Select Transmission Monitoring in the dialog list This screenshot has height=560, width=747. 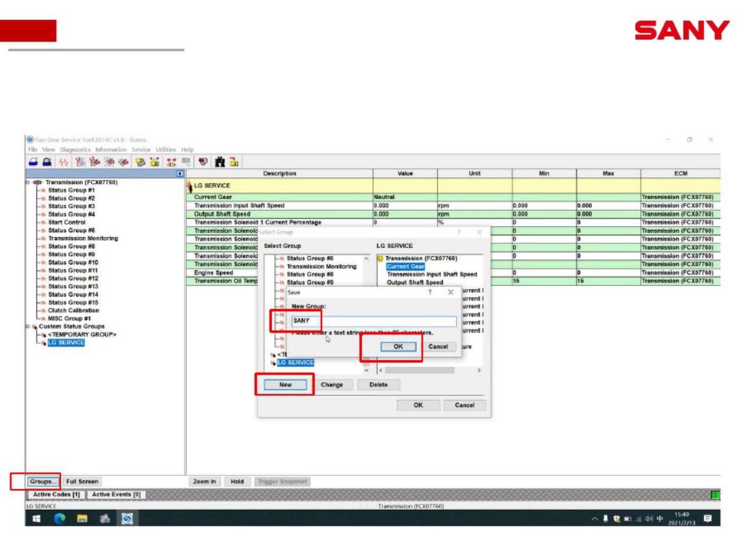click(x=321, y=267)
